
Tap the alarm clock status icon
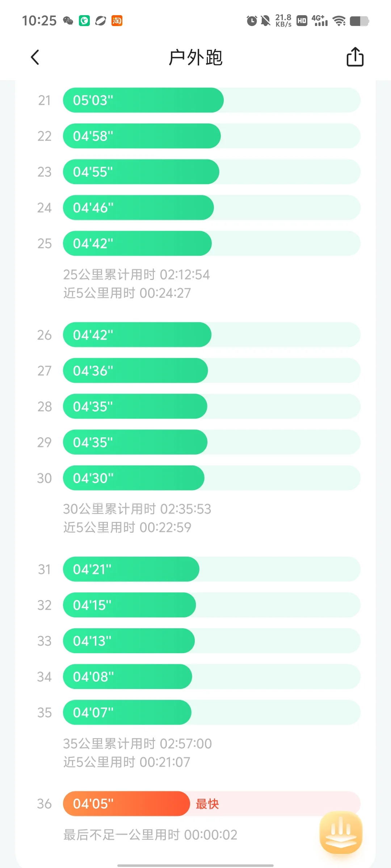click(252, 21)
